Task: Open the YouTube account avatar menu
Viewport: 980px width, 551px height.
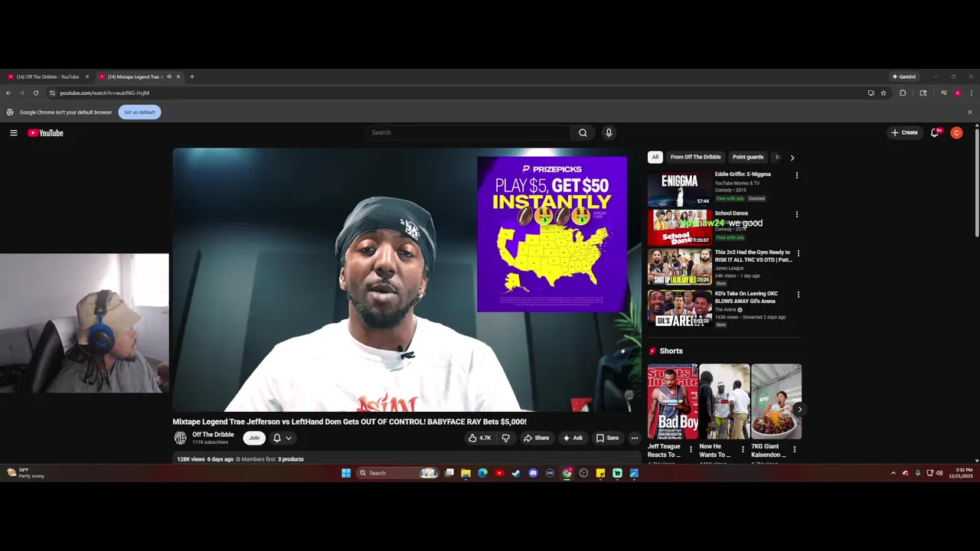Action: 956,132
